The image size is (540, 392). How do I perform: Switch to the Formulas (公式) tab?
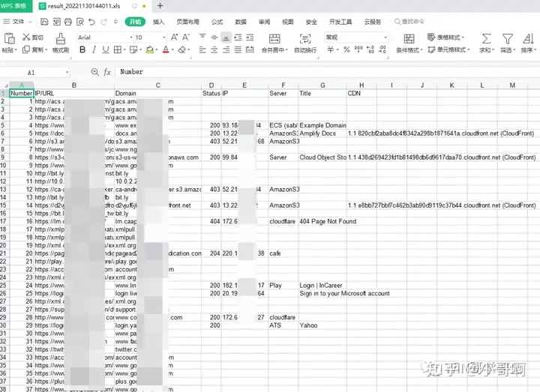217,22
